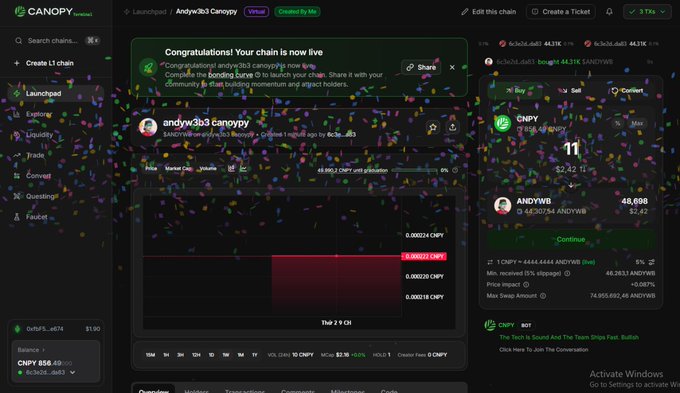Set chart timeframe to 1W

point(226,355)
